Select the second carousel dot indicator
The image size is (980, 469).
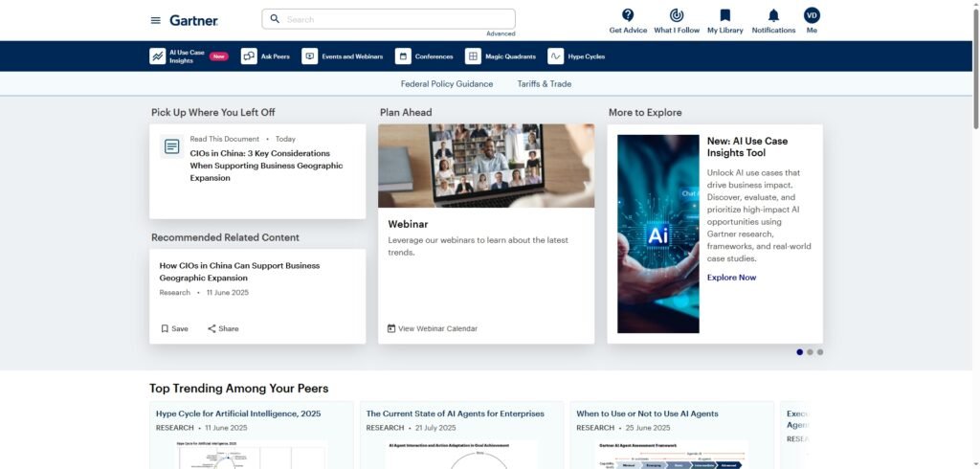pos(810,352)
